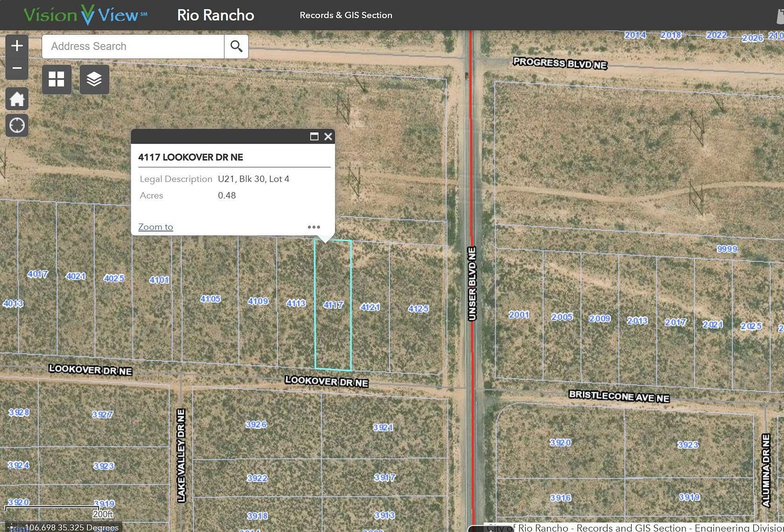Open the popup's ellipsis options menu
The image size is (784, 532).
(x=314, y=227)
